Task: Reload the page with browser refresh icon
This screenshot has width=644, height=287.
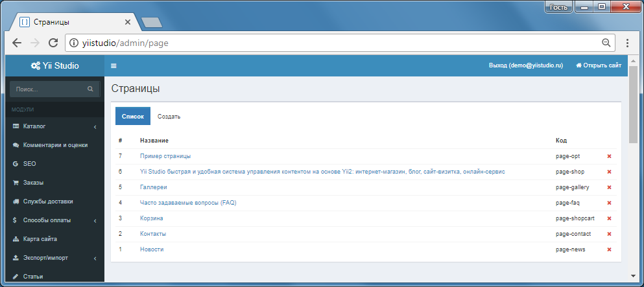Action: point(53,43)
